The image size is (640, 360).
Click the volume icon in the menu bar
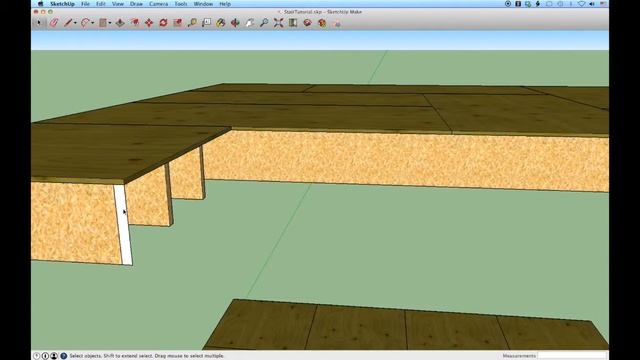tap(592, 4)
